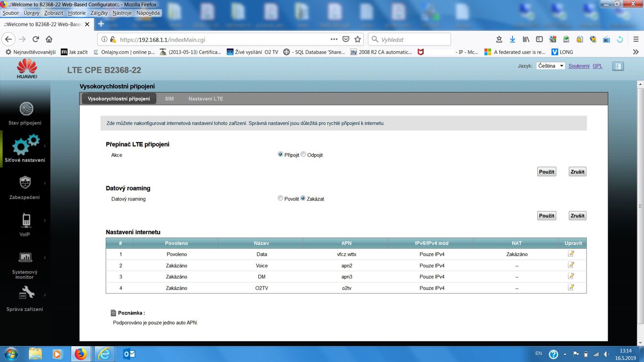Expand Systémový monitor submenu arrow
This screenshot has width=644, height=362.
pos(45,258)
